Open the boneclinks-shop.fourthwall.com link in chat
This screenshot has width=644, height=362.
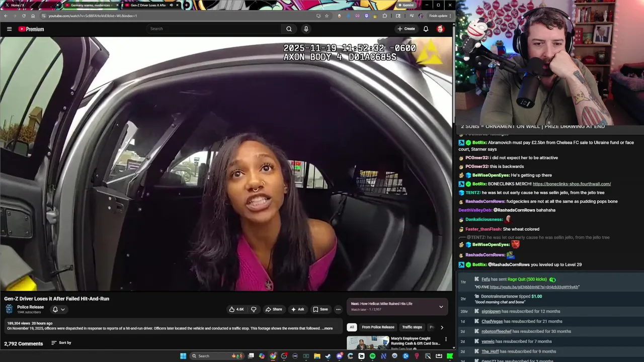pyautogui.click(x=572, y=184)
